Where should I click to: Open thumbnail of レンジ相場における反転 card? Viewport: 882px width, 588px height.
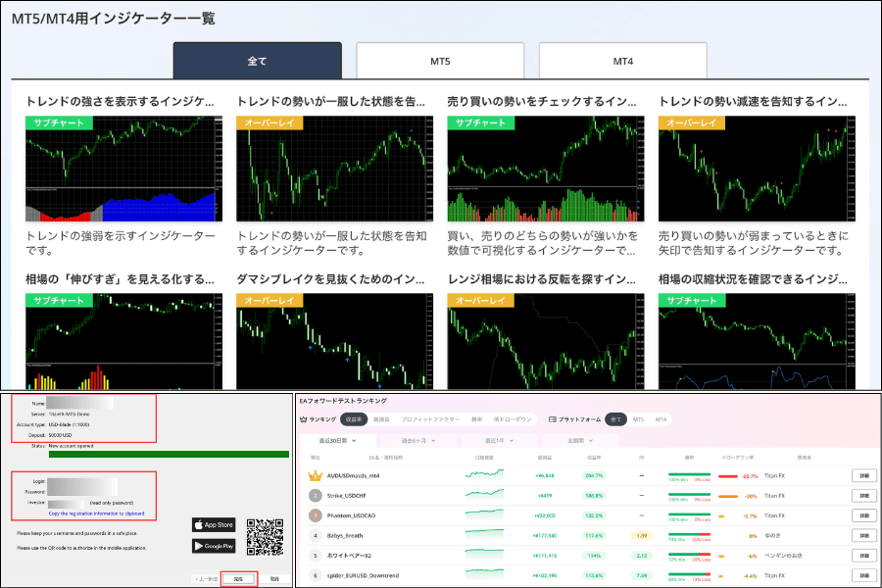[x=546, y=341]
